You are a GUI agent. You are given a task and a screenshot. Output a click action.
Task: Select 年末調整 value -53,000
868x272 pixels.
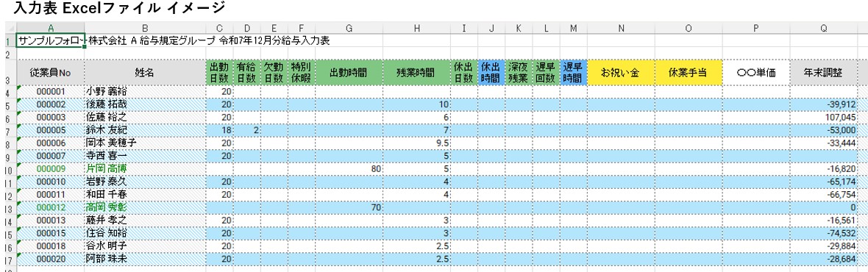pos(824,130)
